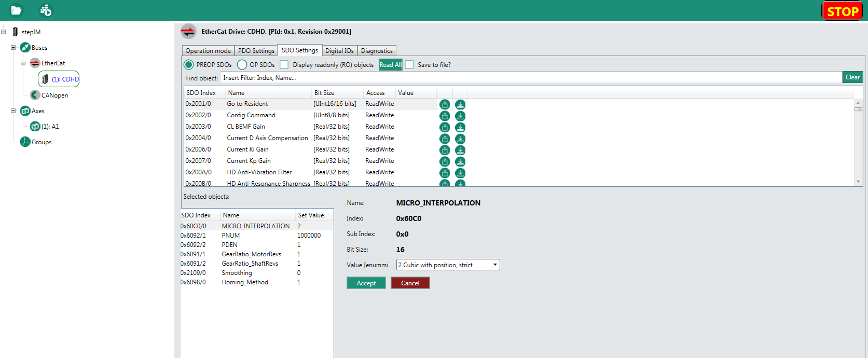
Task: Click the Groups icon in project tree
Action: [x=25, y=142]
